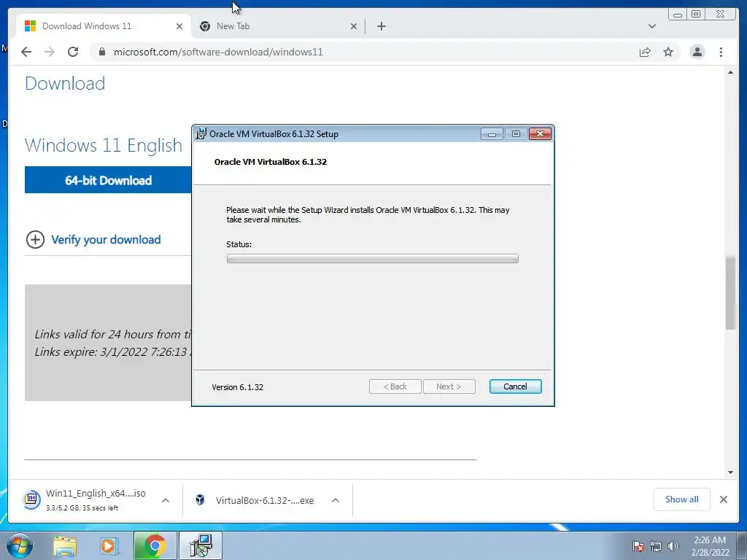
Task: Click the taskbar clock showing 2:26 AM
Action: click(x=710, y=546)
